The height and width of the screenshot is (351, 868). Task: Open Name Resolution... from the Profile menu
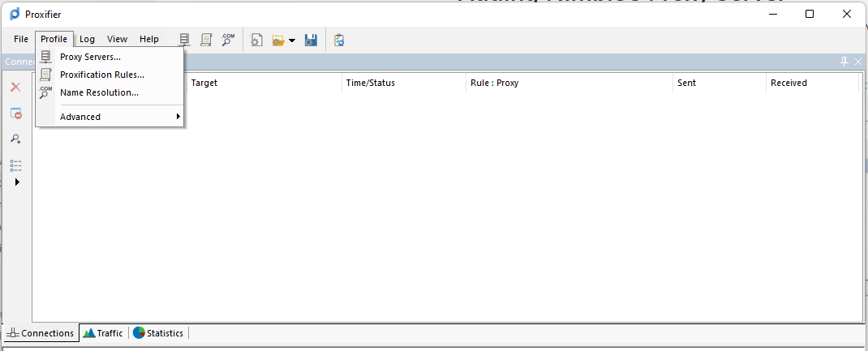click(99, 92)
